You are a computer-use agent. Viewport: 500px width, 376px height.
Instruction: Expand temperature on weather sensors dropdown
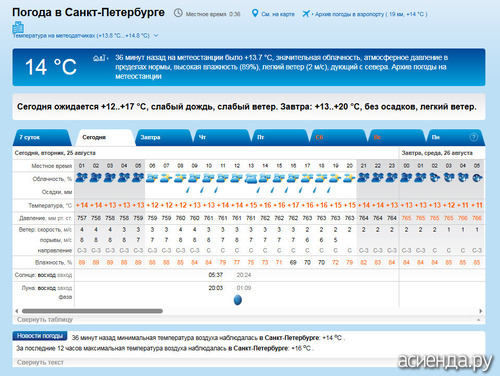click(156, 35)
